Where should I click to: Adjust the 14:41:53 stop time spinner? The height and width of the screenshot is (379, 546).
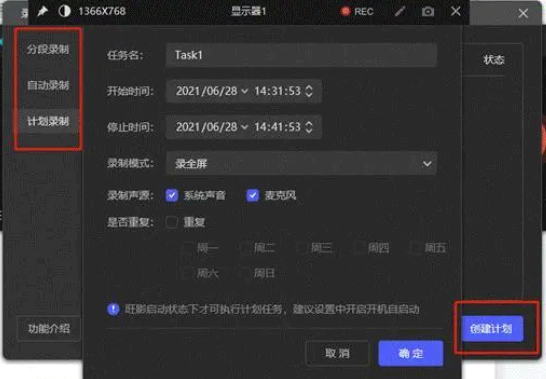(309, 127)
